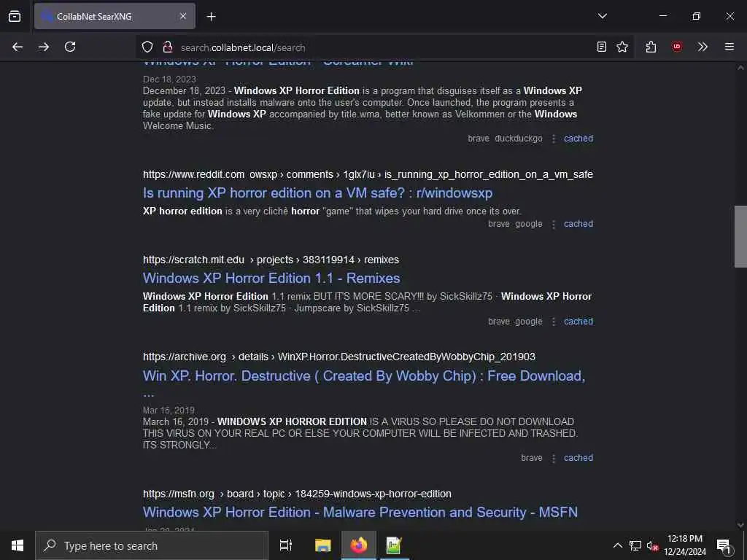Click the page vertical scrollbar thumb

[740, 237]
